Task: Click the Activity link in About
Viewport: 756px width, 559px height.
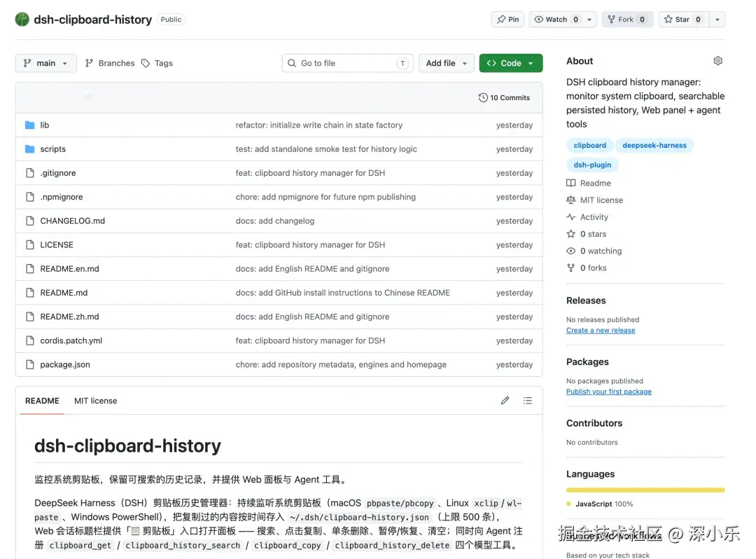Action: coord(594,217)
